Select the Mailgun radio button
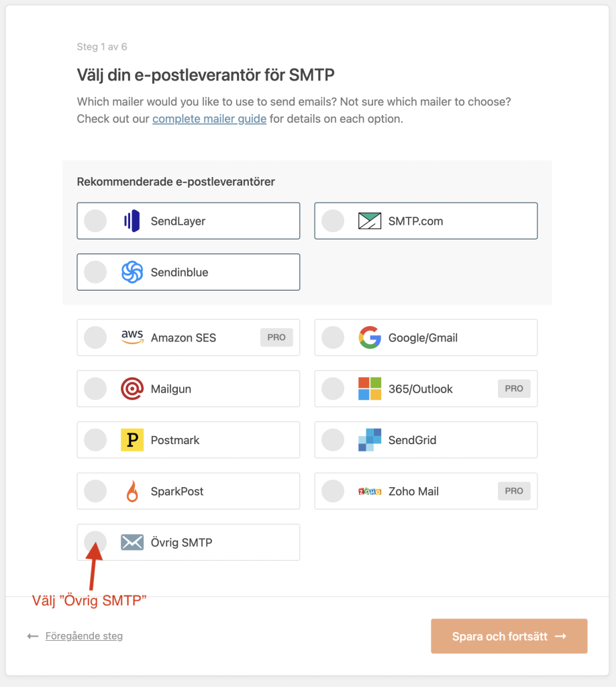The image size is (616, 687). 95,388
